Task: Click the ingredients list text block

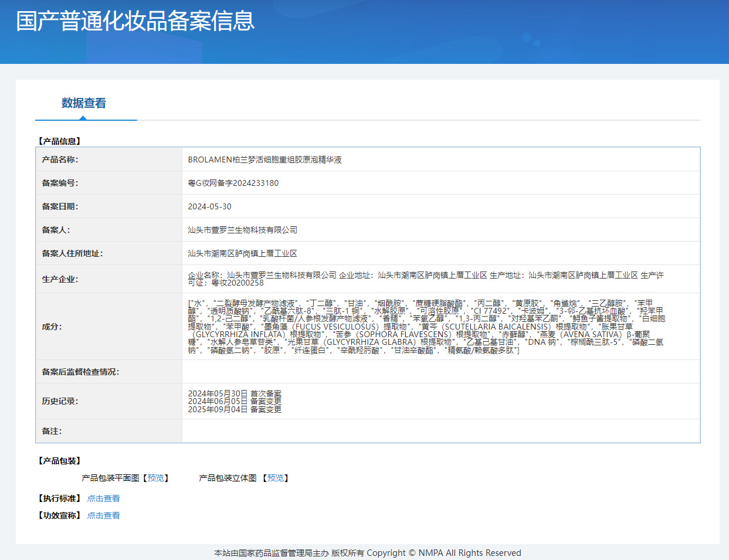Action: [427, 327]
